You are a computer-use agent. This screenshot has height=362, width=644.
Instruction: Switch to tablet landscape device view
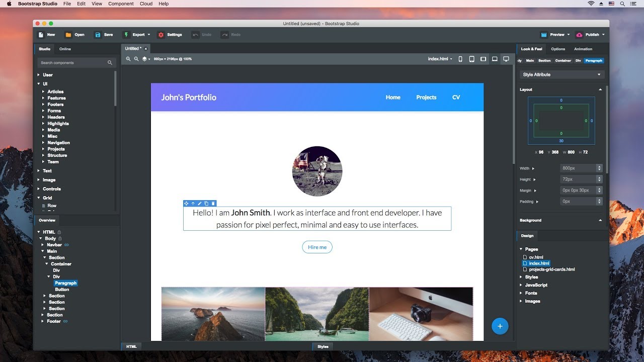(x=483, y=59)
